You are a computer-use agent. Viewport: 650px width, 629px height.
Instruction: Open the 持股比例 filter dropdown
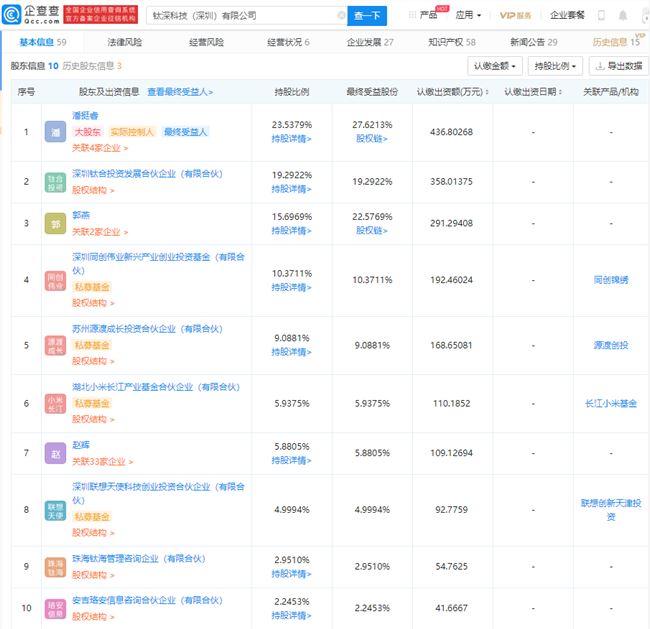tap(555, 66)
